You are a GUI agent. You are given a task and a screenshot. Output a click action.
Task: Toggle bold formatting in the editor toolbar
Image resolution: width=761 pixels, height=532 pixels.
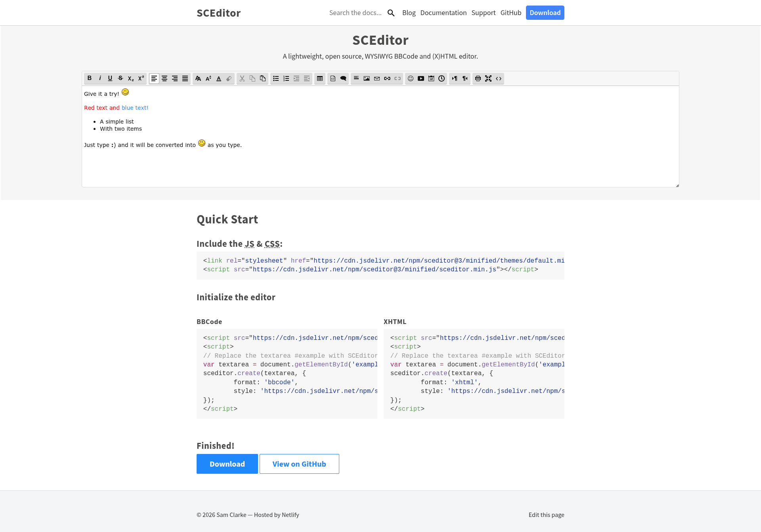90,78
